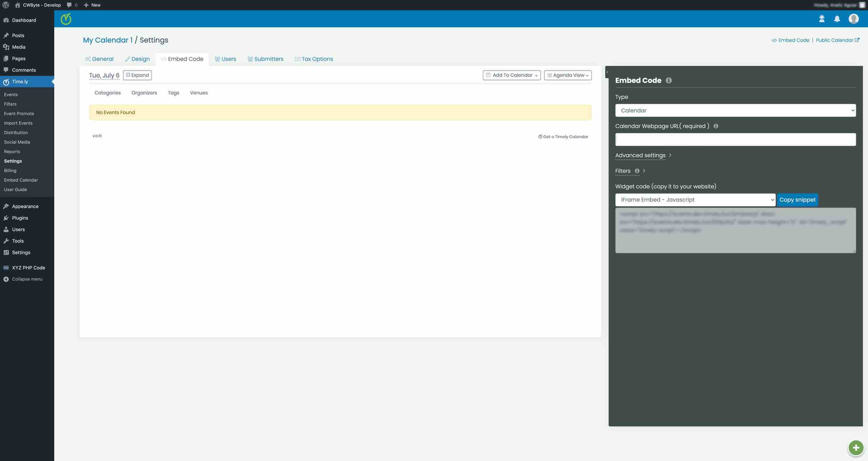Click Copy snippet button

click(797, 200)
